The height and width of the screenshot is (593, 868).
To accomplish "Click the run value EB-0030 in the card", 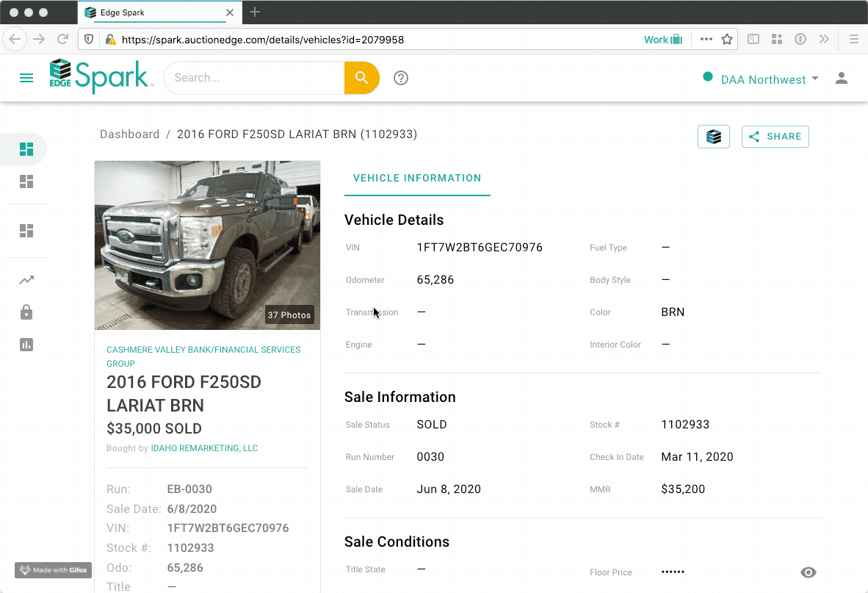I will [189, 489].
